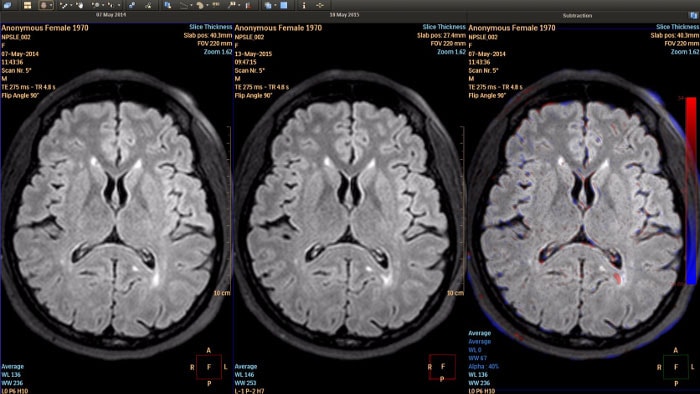Click 'Alpha : 40%' overlay text
This screenshot has width=700, height=394.
483,366
